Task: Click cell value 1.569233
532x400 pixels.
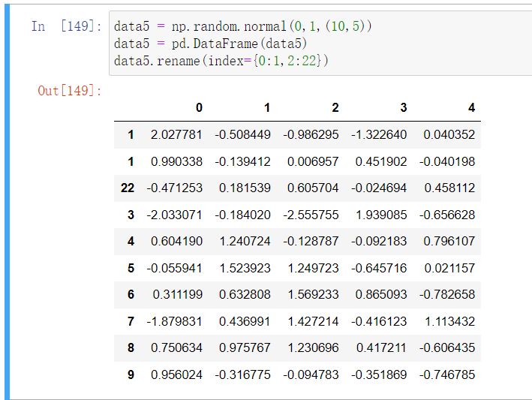Action: pyautogui.click(x=313, y=294)
